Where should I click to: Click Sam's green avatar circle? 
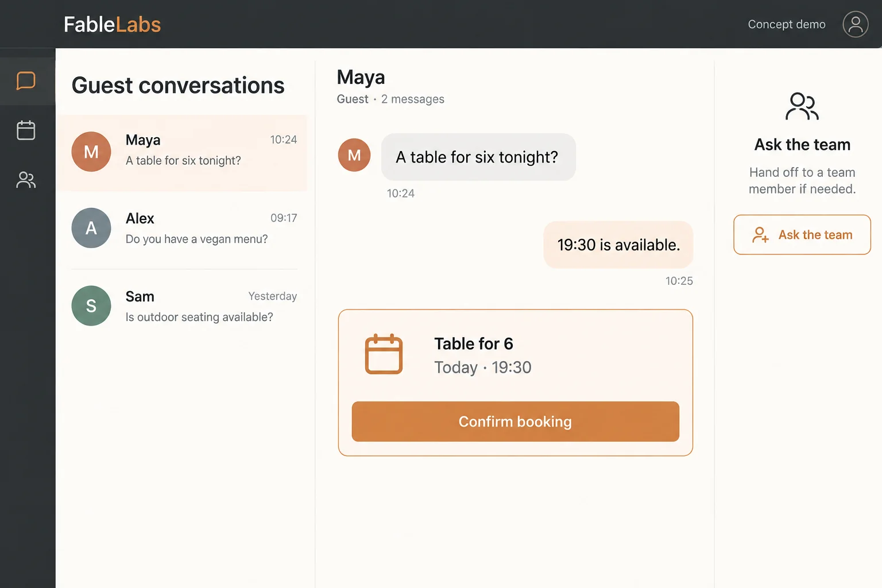tap(91, 305)
